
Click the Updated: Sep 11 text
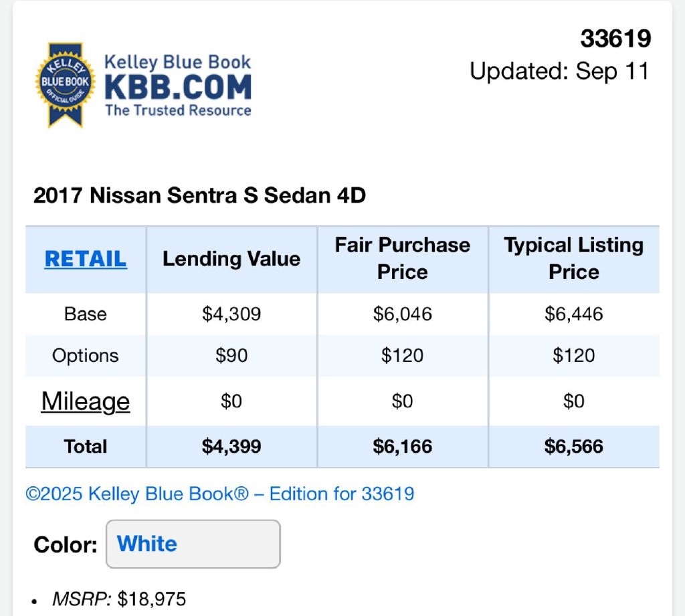pyautogui.click(x=559, y=71)
